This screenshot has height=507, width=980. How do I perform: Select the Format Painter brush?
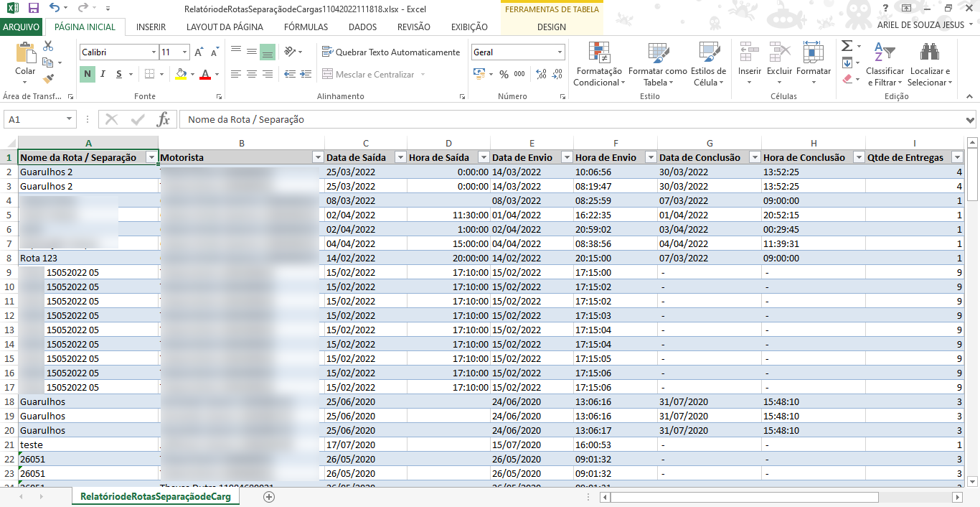[48, 79]
